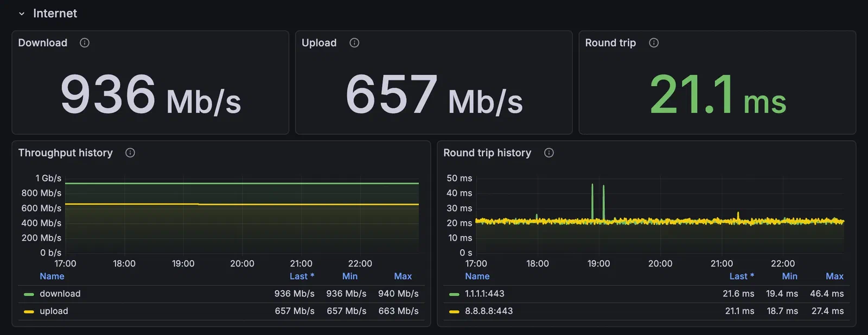Click the tall green latency spike near 19:00
Image resolution: width=868 pixels, height=335 pixels.
(x=592, y=201)
